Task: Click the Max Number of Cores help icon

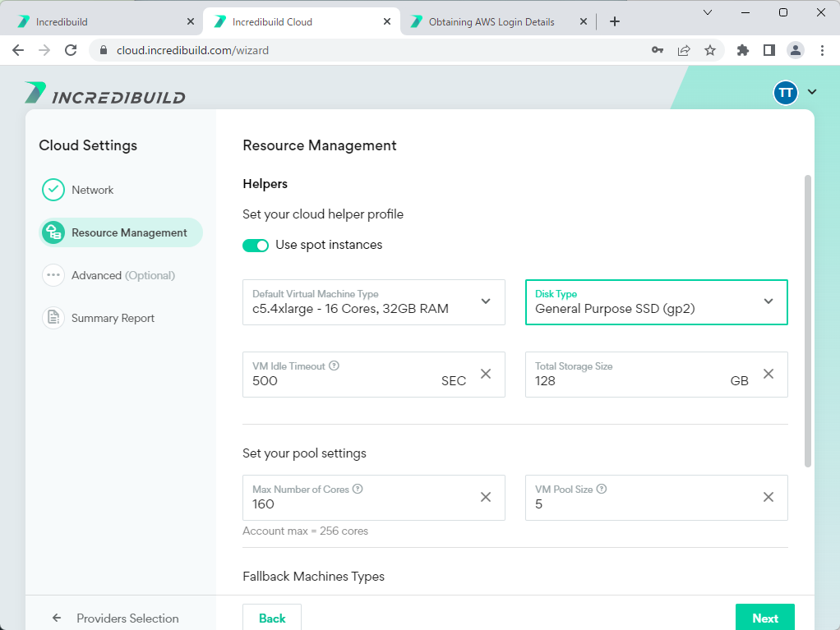Action: (x=358, y=489)
